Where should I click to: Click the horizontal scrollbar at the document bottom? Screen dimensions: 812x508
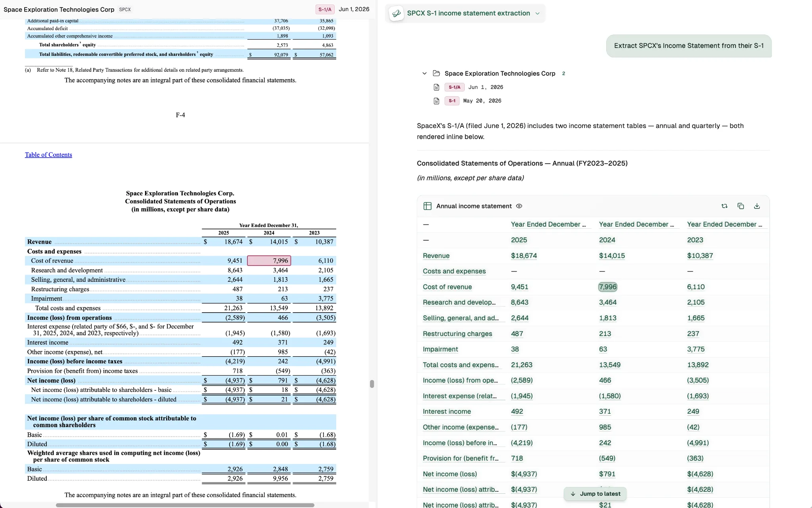pos(185,505)
